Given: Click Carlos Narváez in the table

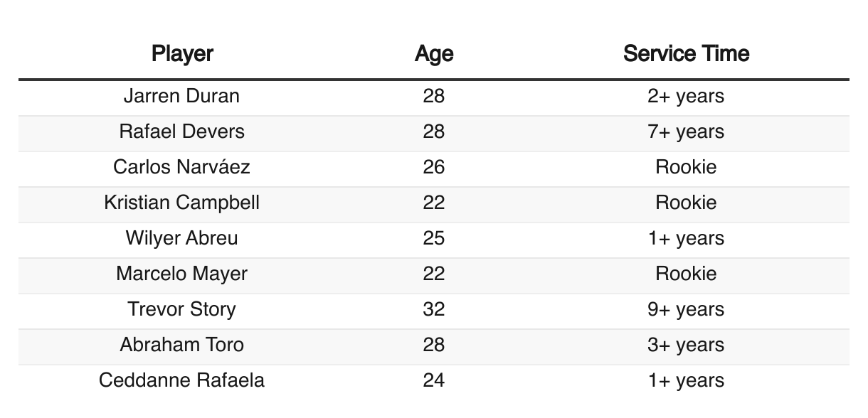Looking at the screenshot, I should coord(182,167).
